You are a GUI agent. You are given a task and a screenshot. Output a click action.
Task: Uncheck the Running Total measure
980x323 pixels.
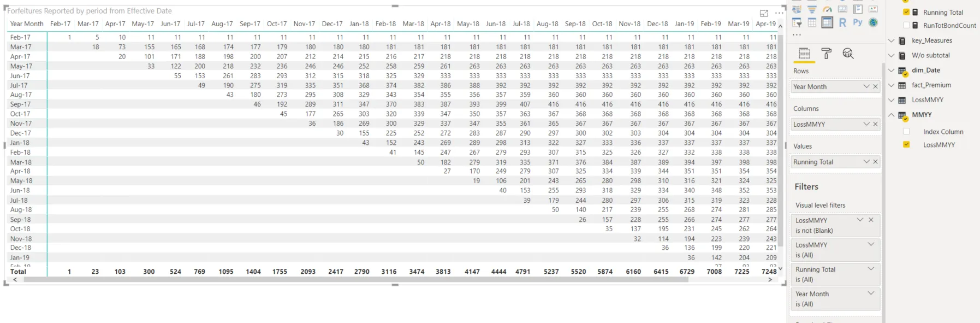[x=906, y=12]
